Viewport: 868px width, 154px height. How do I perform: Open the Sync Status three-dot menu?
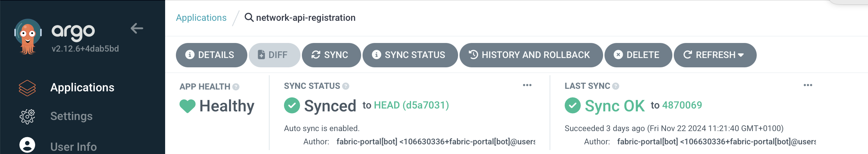527,85
